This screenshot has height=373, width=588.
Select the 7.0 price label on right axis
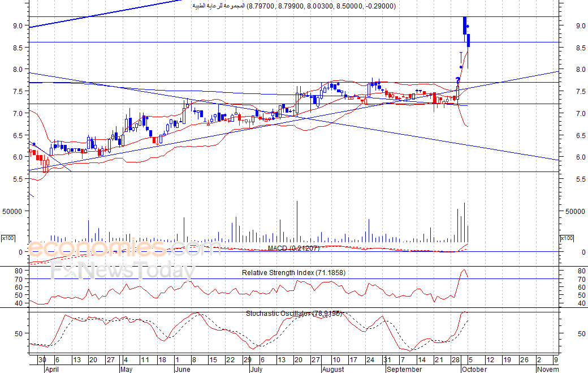coord(581,113)
